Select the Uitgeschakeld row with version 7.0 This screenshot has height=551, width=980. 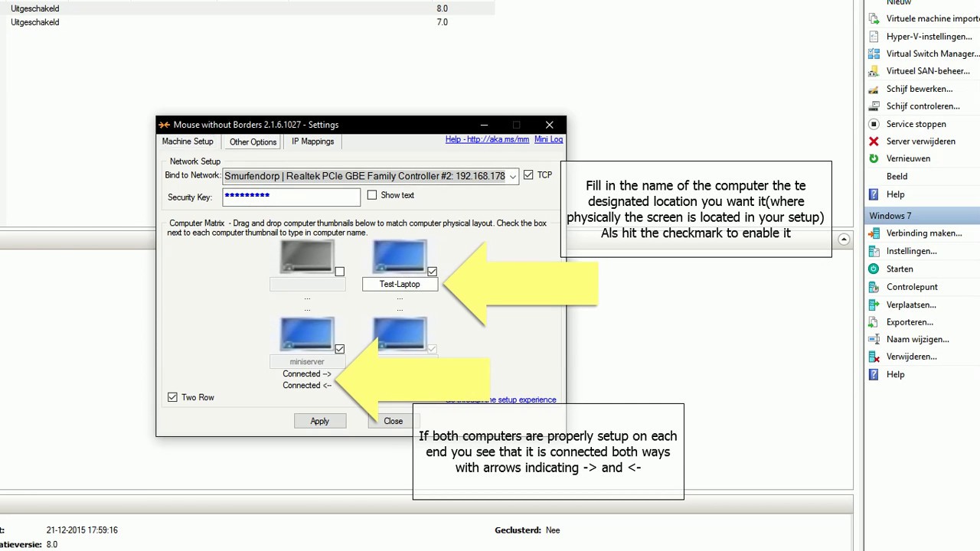[x=247, y=22]
